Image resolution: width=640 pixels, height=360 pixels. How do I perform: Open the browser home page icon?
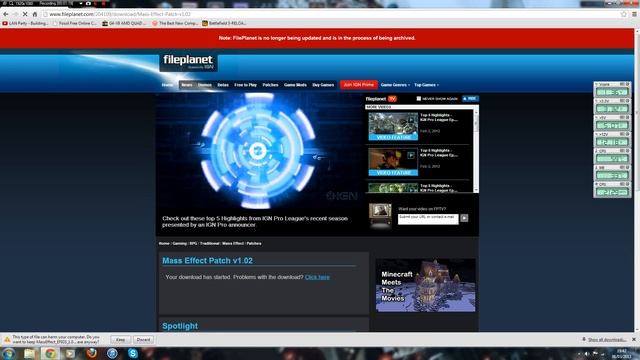pos(35,14)
